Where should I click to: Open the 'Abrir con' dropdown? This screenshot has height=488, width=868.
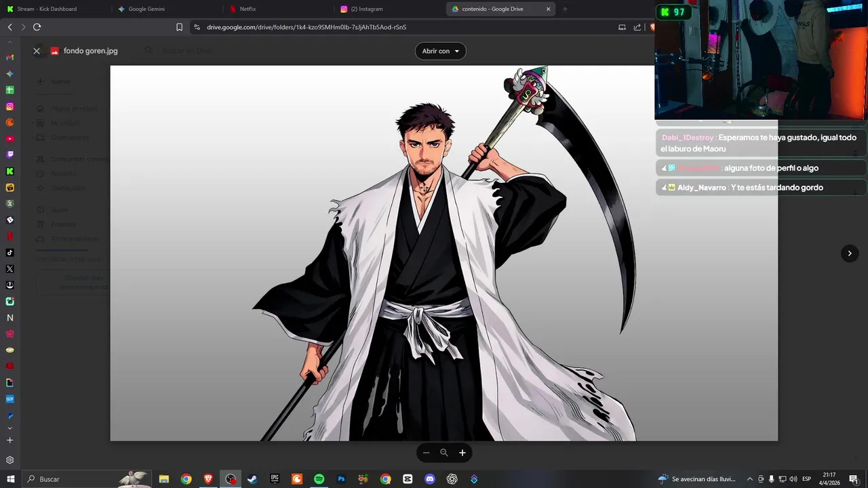441,51
